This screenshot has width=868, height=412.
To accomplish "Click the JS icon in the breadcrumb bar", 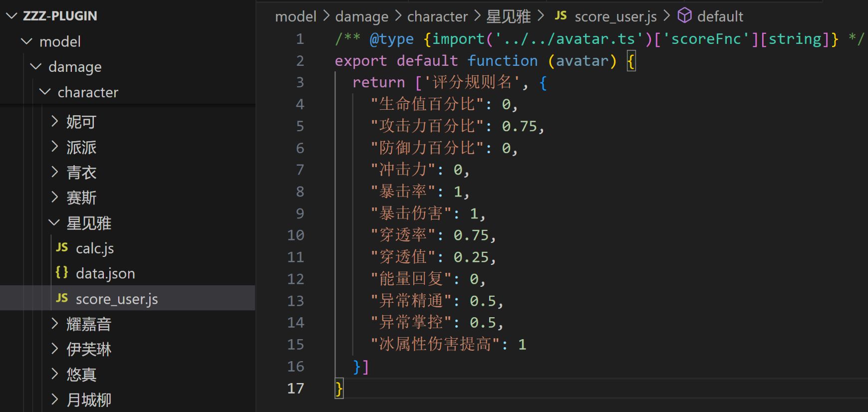I will tap(561, 16).
